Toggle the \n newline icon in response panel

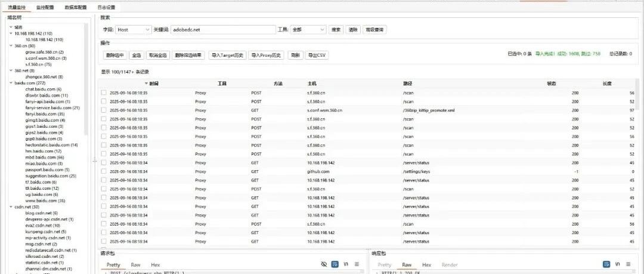617,264
